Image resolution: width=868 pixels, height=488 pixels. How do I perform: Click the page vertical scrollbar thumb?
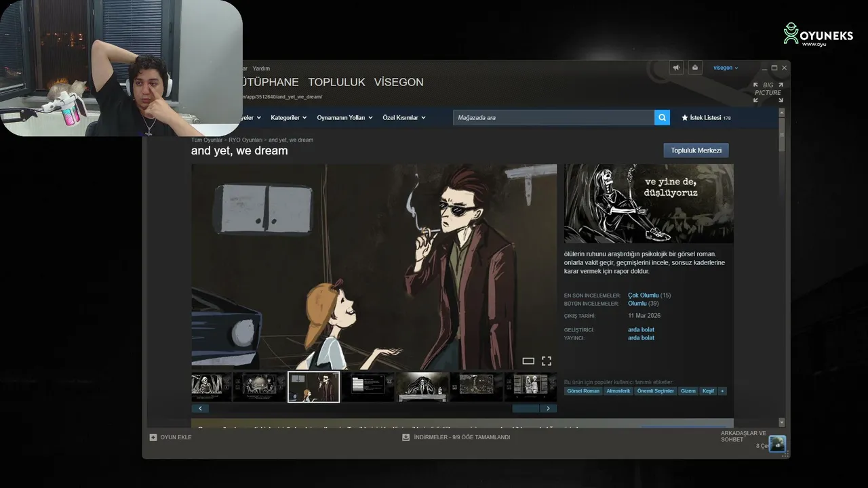tap(782, 134)
